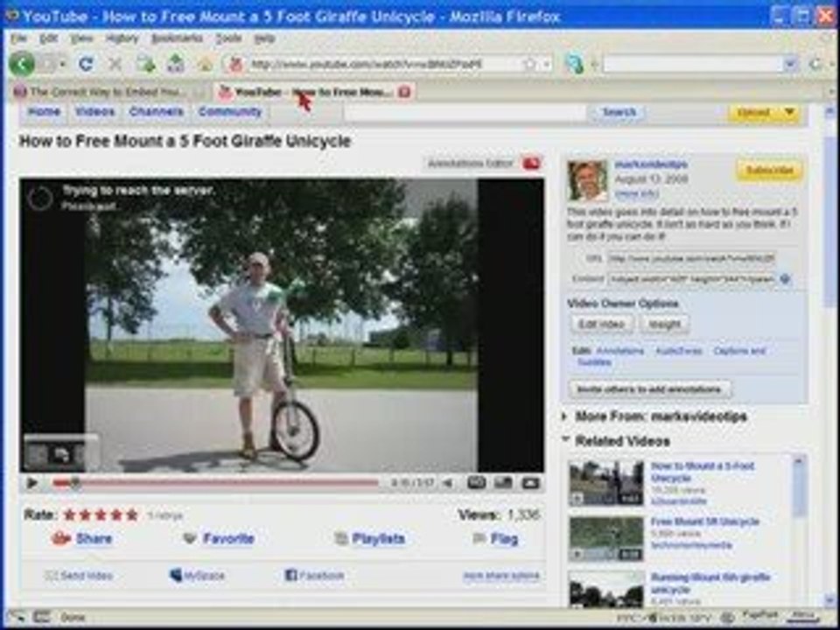Select the Embed code text field
The height and width of the screenshot is (630, 840).
(691, 279)
